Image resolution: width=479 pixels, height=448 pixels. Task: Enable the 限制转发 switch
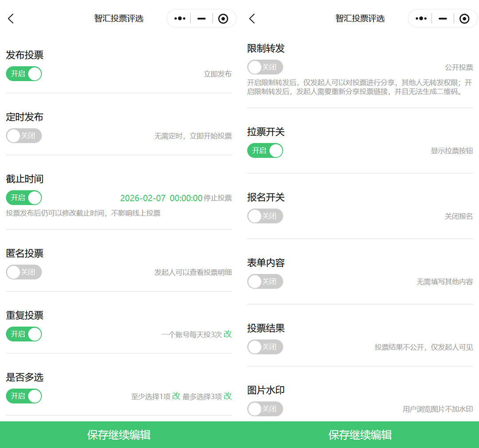(265, 67)
